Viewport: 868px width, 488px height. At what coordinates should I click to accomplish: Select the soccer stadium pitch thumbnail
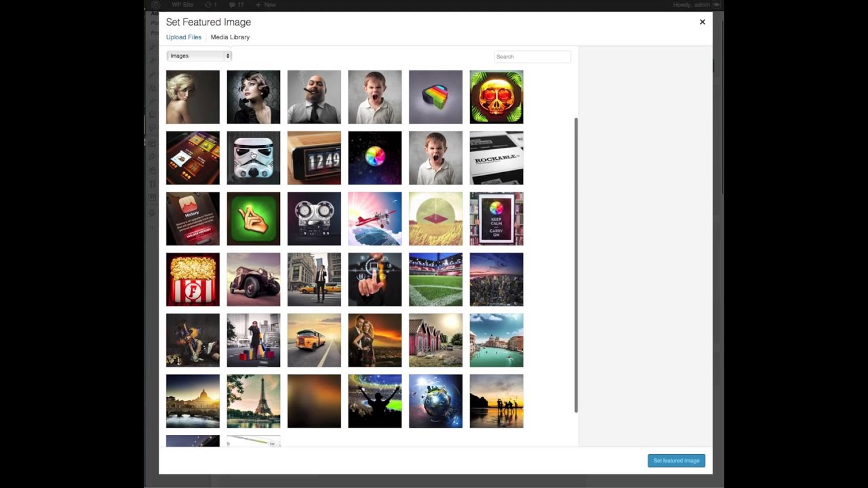(x=435, y=279)
